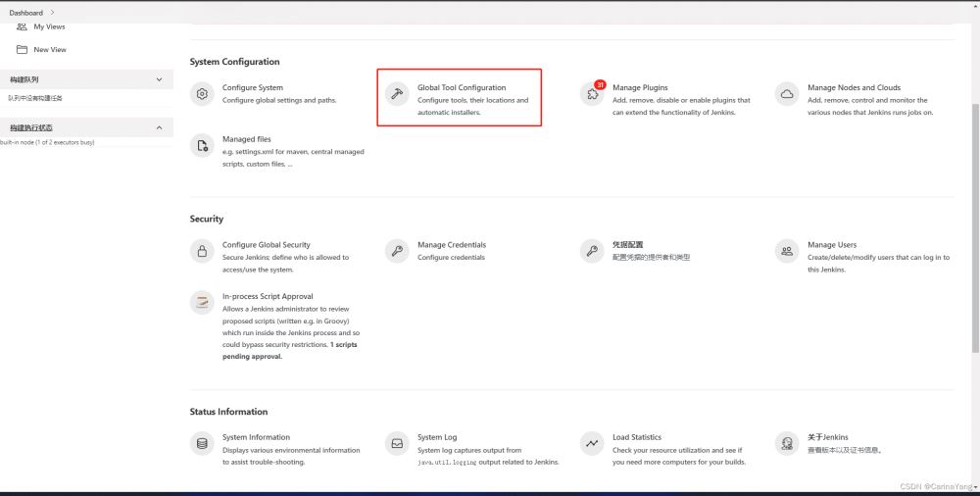Click the Manage Plugins puzzle icon
Screen dimensions: 980x496
(592, 94)
